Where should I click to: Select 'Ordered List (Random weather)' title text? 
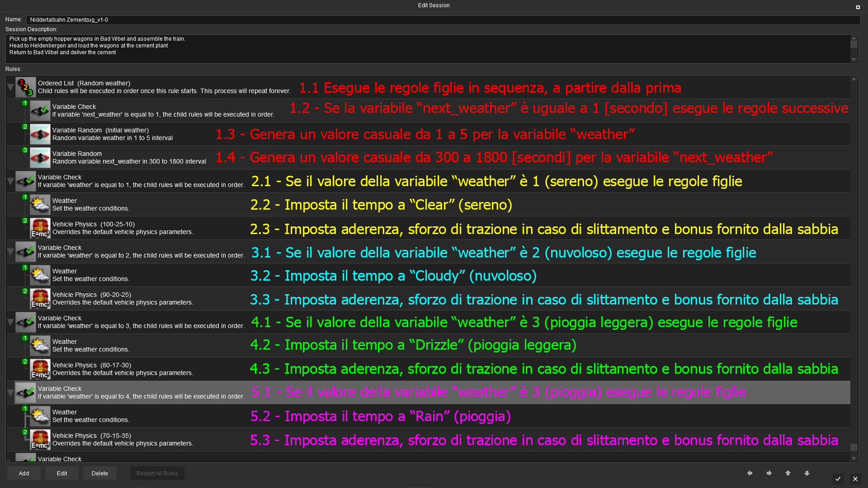[x=84, y=83]
